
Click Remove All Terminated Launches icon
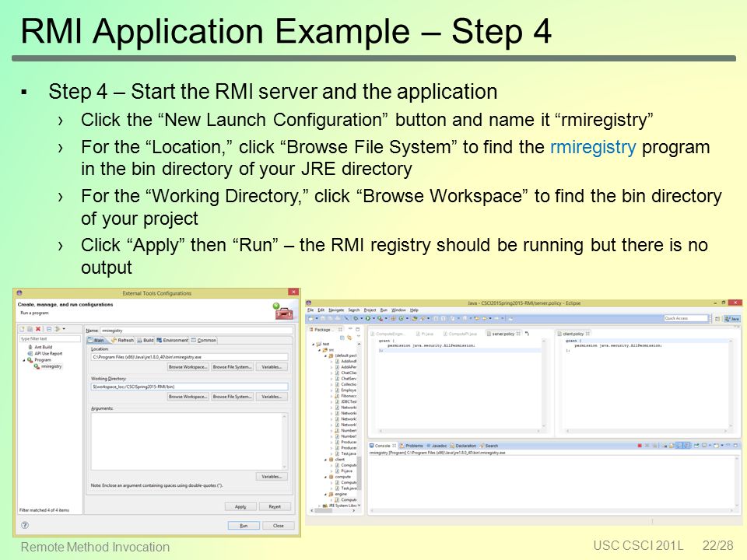pos(655,446)
